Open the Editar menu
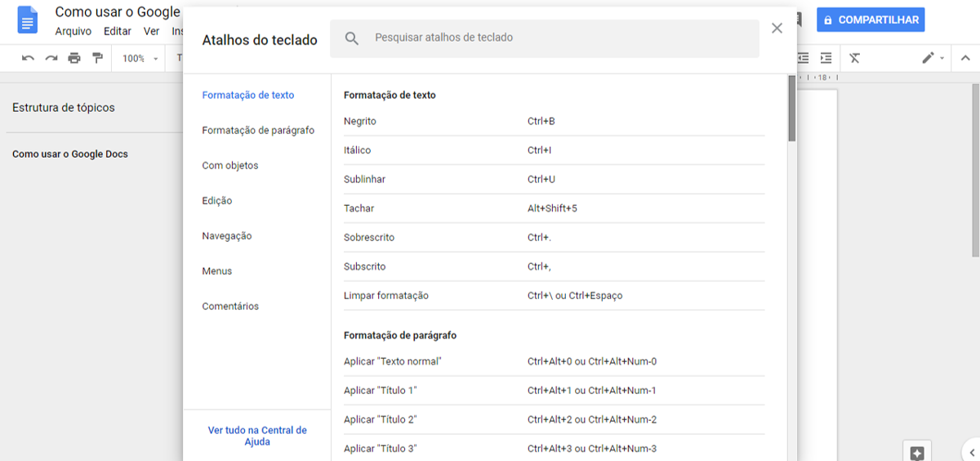The width and height of the screenshot is (980, 461). [118, 31]
